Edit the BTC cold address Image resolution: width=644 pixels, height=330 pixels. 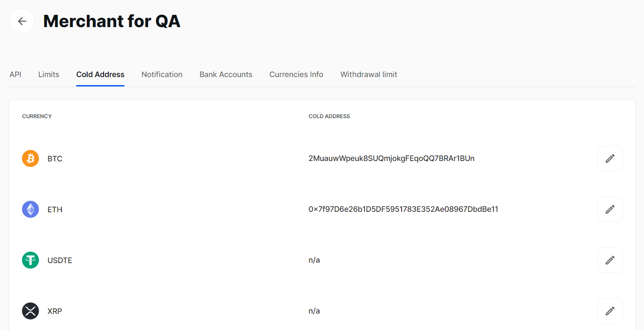tap(610, 158)
